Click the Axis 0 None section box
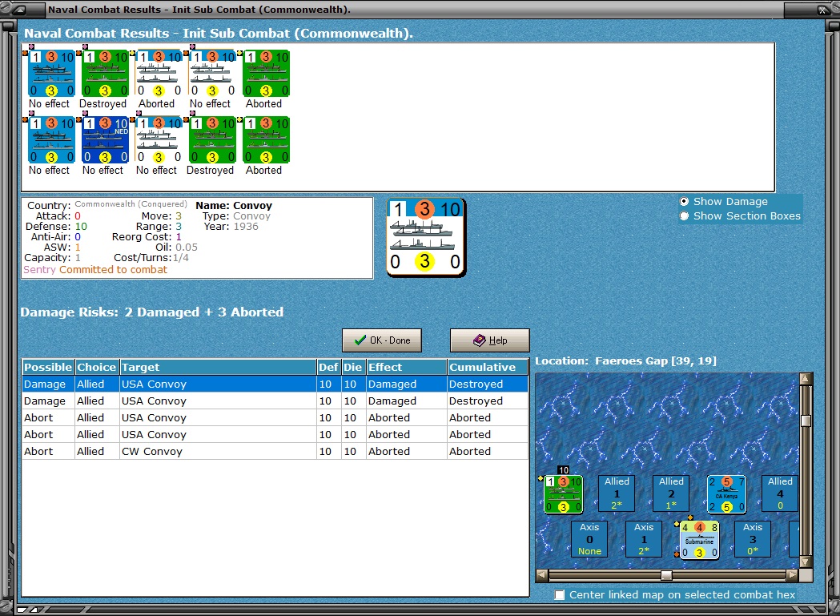This screenshot has width=840, height=616. [x=589, y=539]
